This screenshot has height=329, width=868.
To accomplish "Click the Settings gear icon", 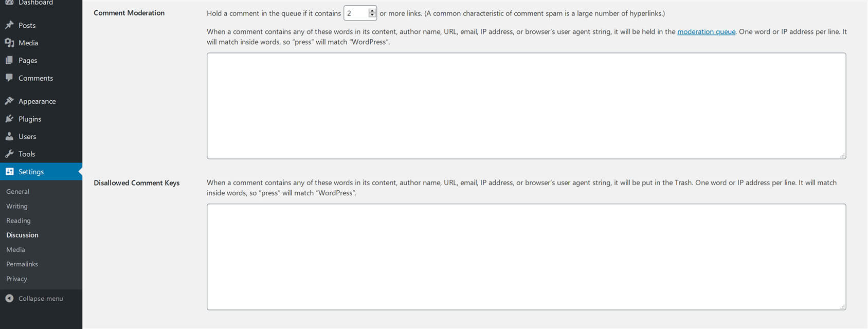I will coord(9,172).
